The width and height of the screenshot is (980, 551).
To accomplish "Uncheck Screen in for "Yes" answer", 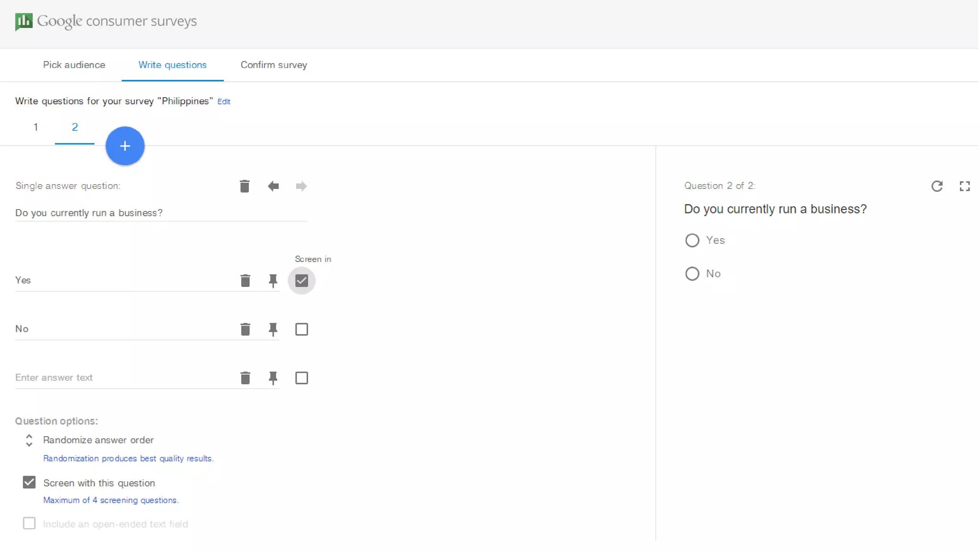I will pyautogui.click(x=301, y=281).
